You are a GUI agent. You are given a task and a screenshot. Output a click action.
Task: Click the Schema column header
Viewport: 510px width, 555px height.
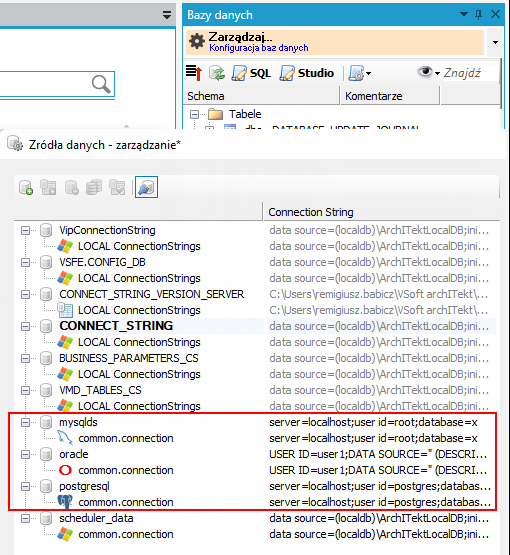(261, 96)
